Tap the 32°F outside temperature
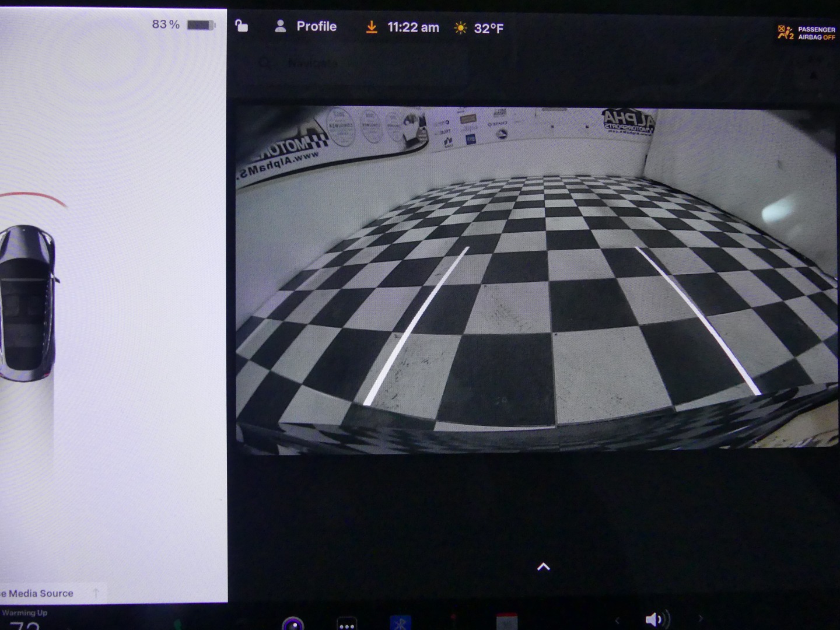Image resolution: width=840 pixels, height=630 pixels. 488,28
